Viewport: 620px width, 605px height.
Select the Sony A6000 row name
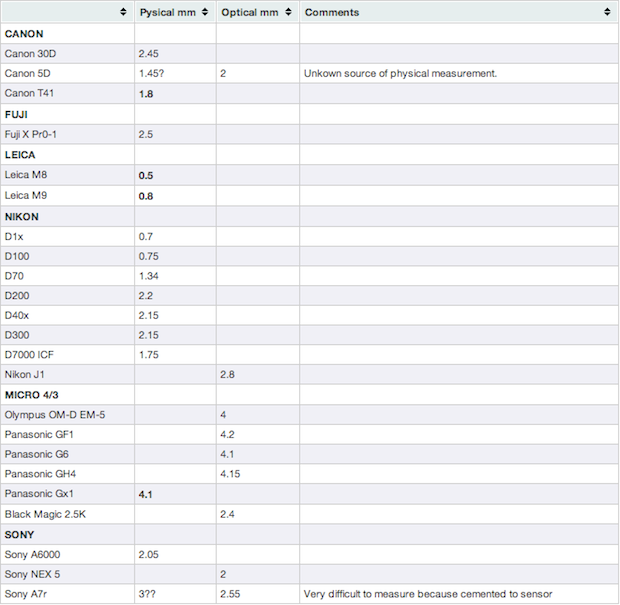pyautogui.click(x=32, y=555)
